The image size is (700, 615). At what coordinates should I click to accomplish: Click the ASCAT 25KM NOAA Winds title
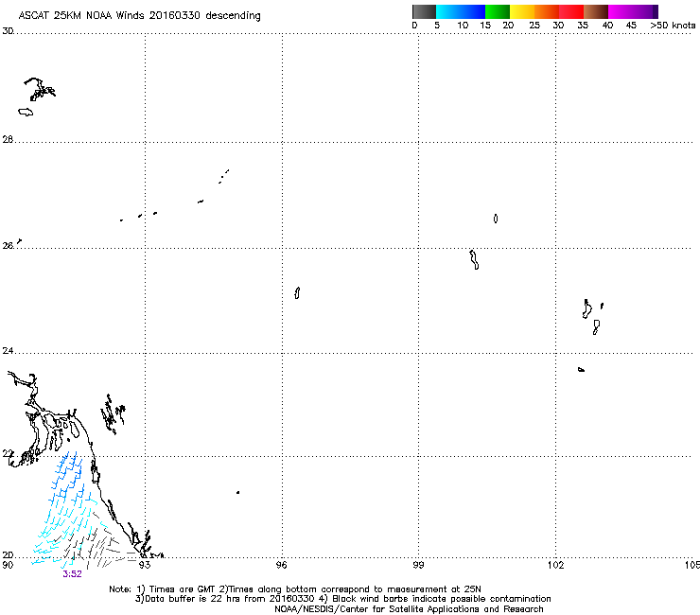139,16
